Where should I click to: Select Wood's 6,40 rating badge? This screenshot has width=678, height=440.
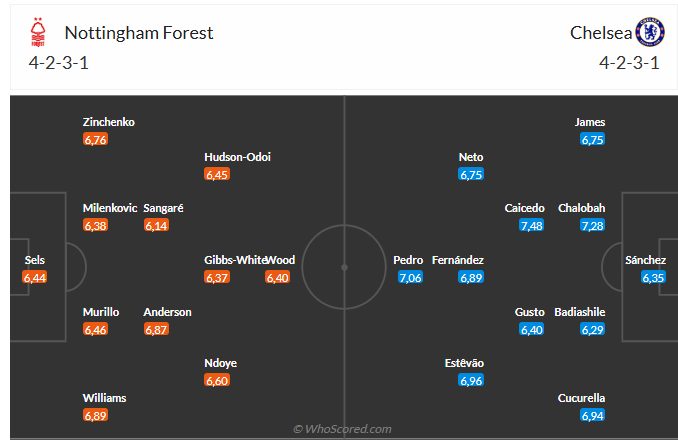click(x=278, y=277)
